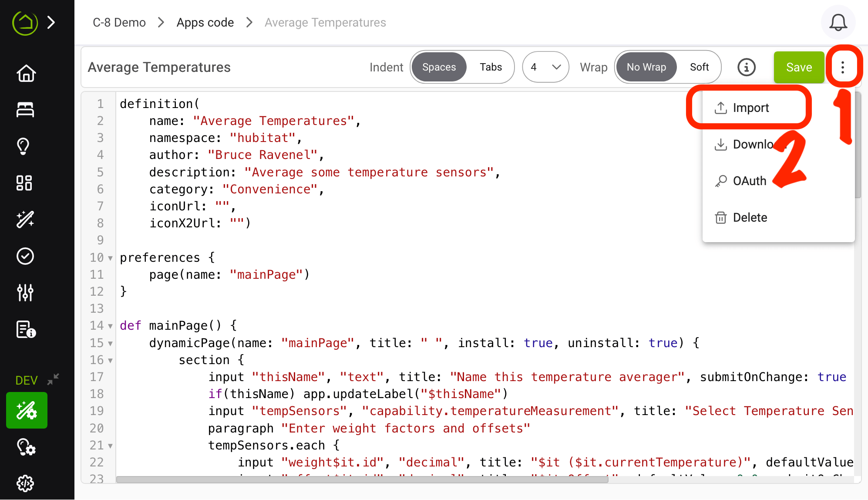Image resolution: width=868 pixels, height=500 pixels.
Task: Select the Apps code wand-gear icon
Action: click(27, 410)
